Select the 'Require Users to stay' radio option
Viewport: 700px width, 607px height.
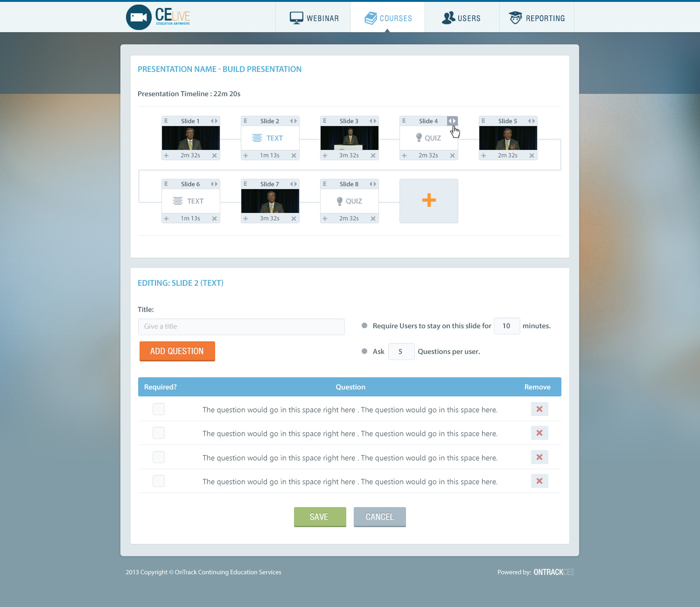click(364, 325)
